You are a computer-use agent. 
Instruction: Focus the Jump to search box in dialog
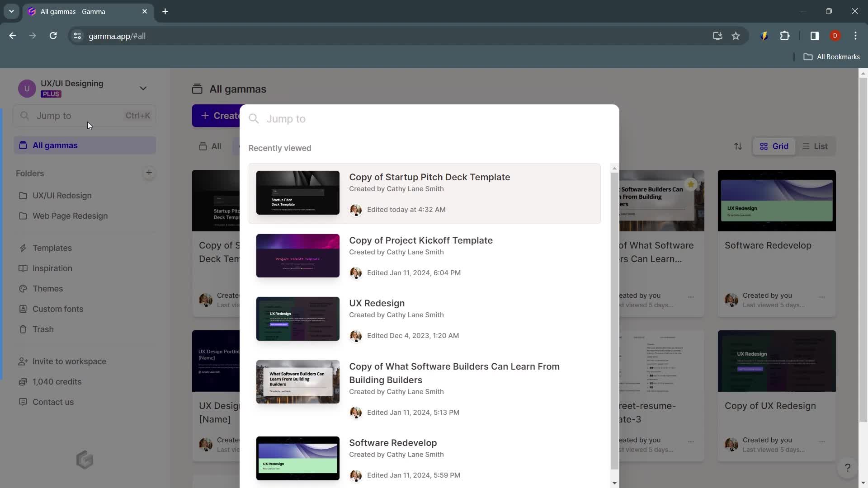point(429,119)
